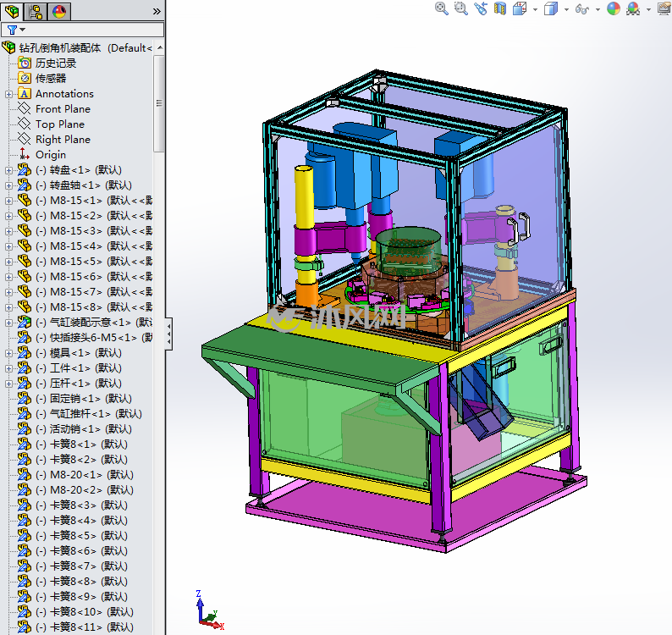
Task: Click the feature tree scrollbar thumb
Action: click(x=159, y=103)
